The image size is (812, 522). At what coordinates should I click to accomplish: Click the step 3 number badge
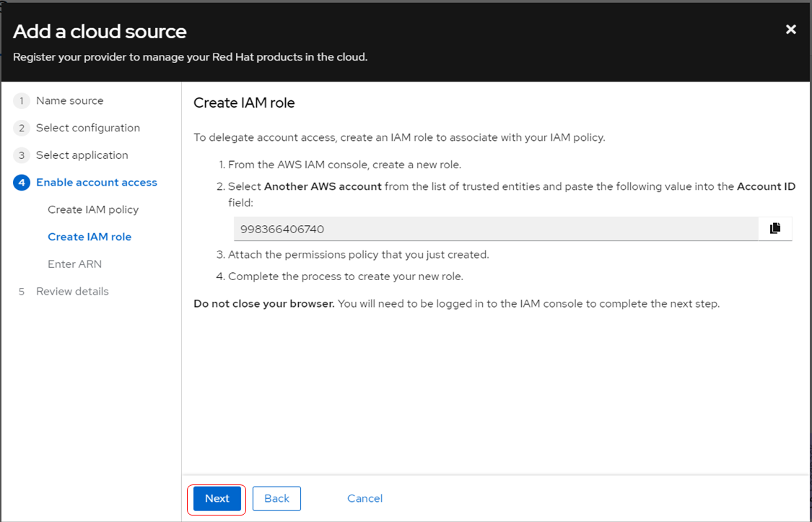(22, 155)
